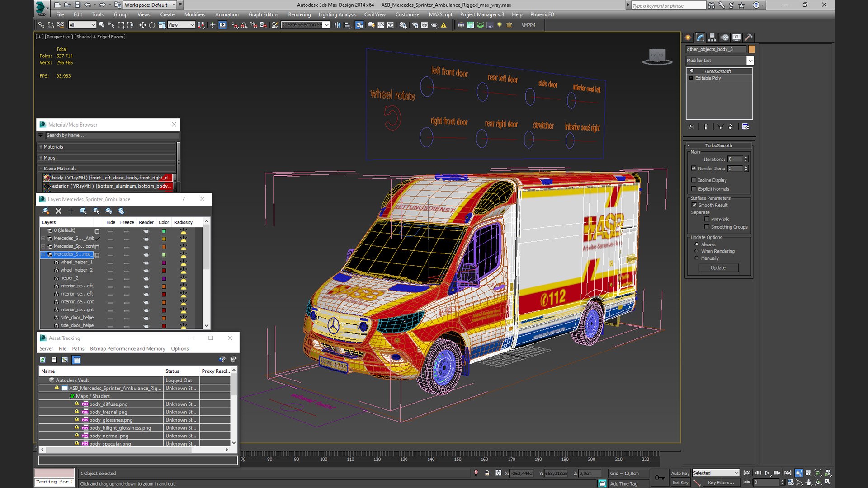This screenshot has width=868, height=488.
Task: Open Create Selection Set dropdown
Action: [x=305, y=25]
